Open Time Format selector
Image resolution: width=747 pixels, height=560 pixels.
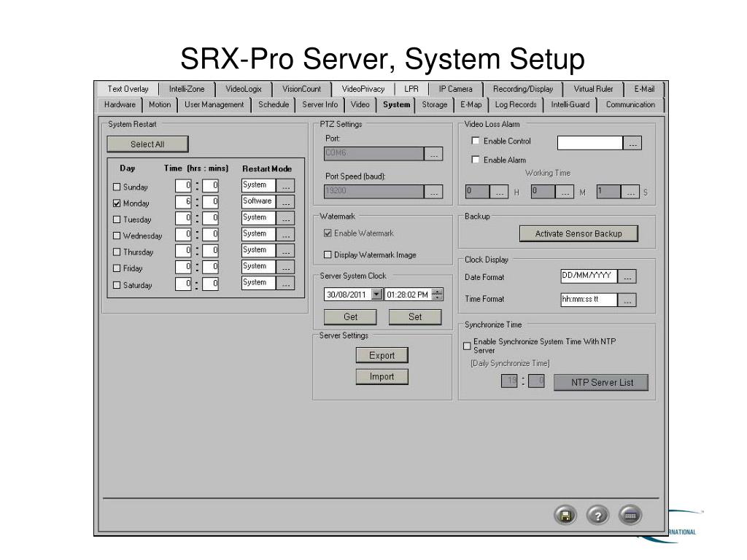tap(627, 300)
